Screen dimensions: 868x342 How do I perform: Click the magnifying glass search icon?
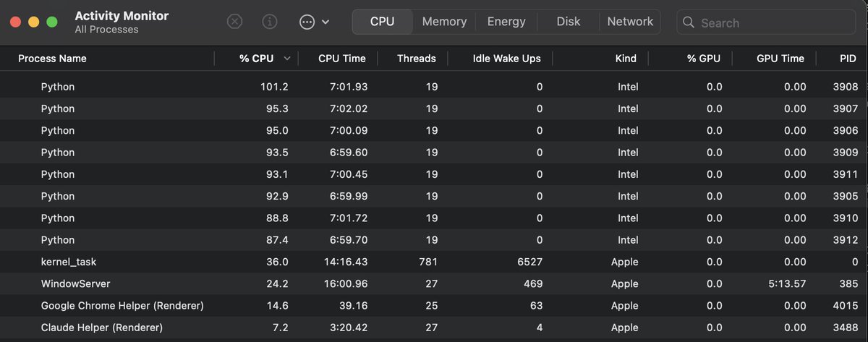tap(689, 22)
